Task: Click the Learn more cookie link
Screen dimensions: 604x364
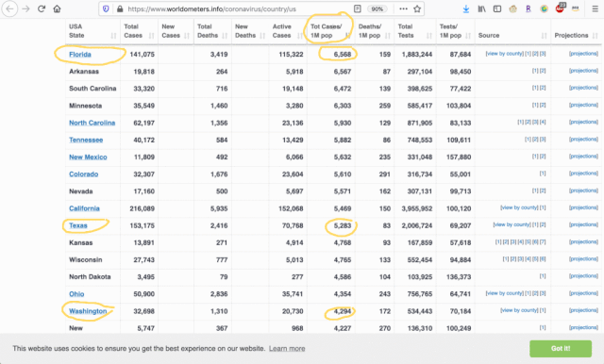Action: point(287,349)
